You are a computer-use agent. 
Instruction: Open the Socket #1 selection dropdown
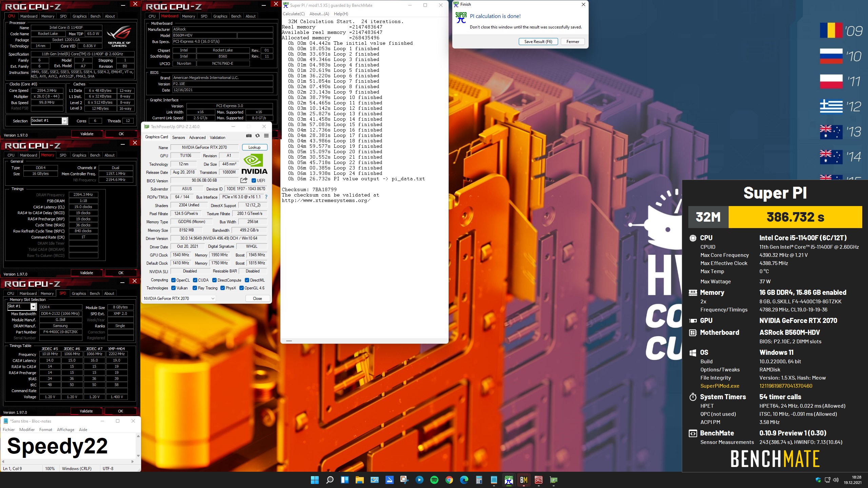[x=50, y=121]
